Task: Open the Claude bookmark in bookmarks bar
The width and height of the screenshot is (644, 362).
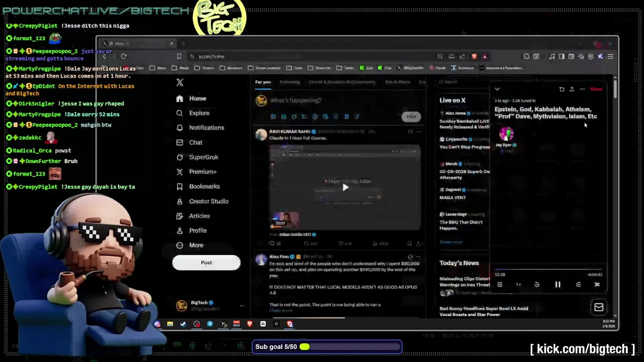Action: tap(438, 68)
